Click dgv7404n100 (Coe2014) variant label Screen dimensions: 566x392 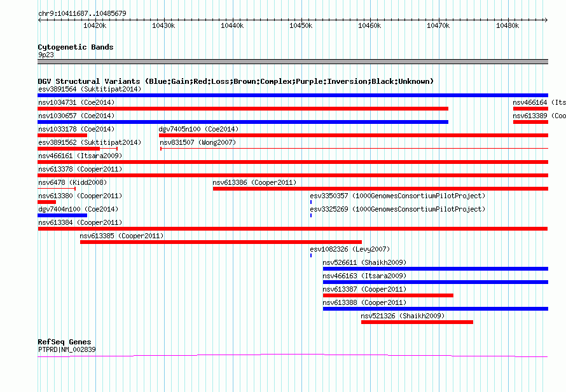(x=78, y=209)
